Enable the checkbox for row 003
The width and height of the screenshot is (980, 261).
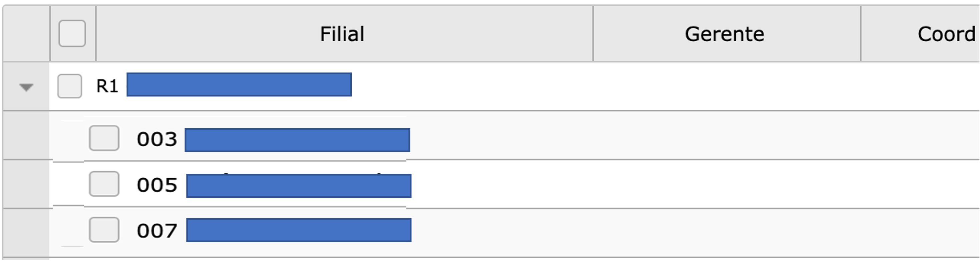pos(104,138)
